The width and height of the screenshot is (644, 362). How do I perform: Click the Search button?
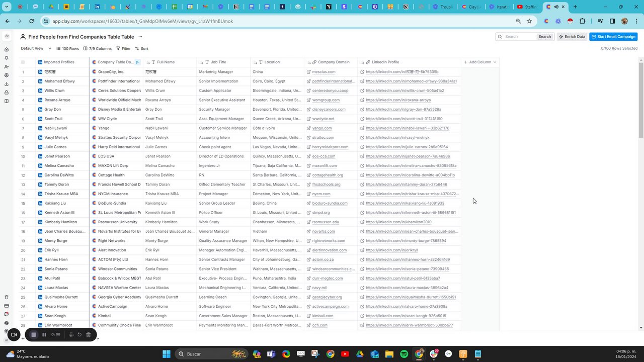[544, 37]
